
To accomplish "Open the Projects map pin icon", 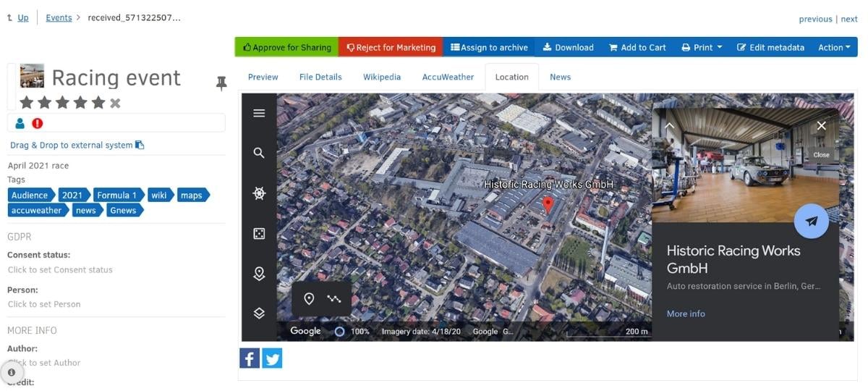I will point(259,274).
